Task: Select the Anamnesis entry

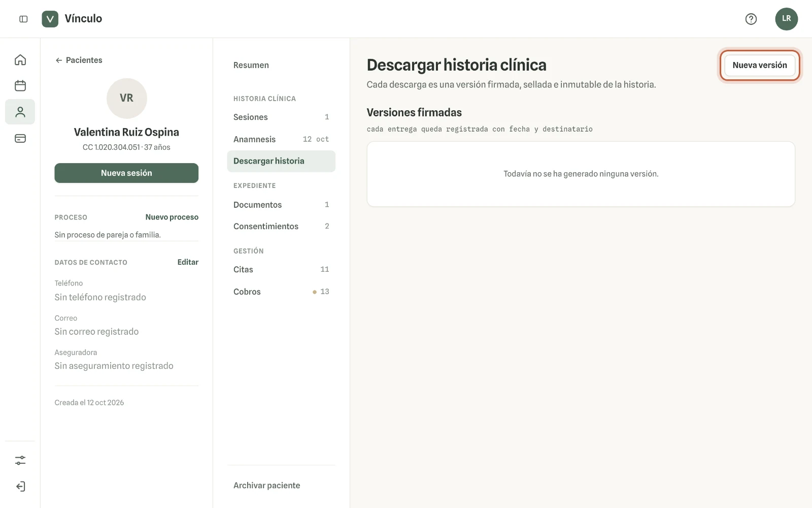Action: pyautogui.click(x=281, y=139)
